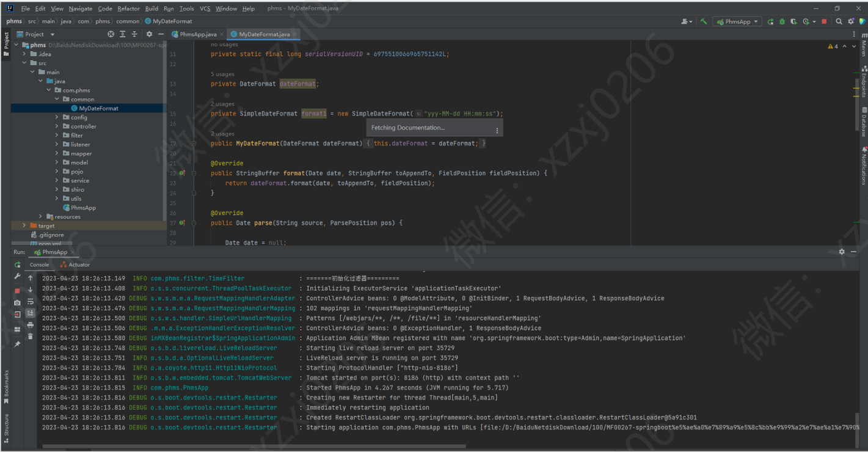The width and height of the screenshot is (868, 452).
Task: Take thread dump camera icon
Action: pos(17,302)
